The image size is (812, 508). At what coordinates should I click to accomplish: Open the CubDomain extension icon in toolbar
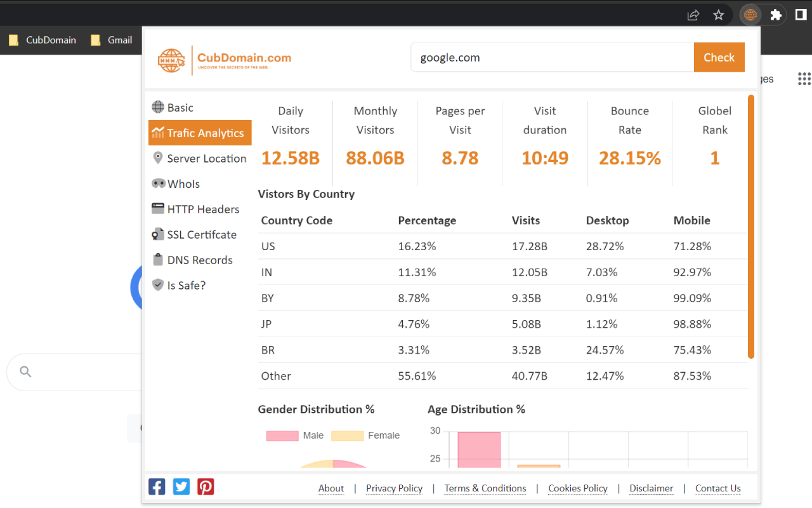[750, 15]
